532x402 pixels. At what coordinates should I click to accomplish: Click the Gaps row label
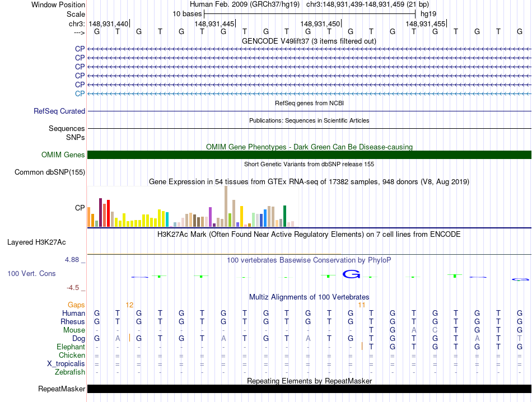pyautogui.click(x=76, y=305)
